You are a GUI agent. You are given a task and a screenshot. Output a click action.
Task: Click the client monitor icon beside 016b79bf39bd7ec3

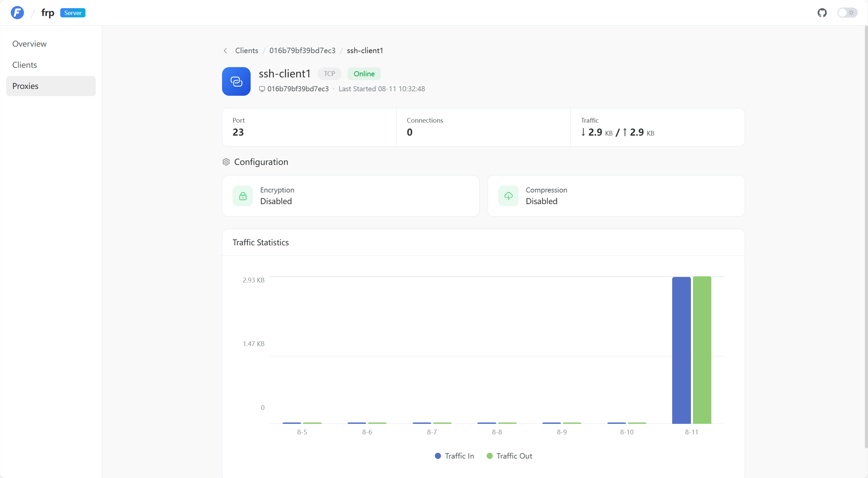click(x=262, y=89)
